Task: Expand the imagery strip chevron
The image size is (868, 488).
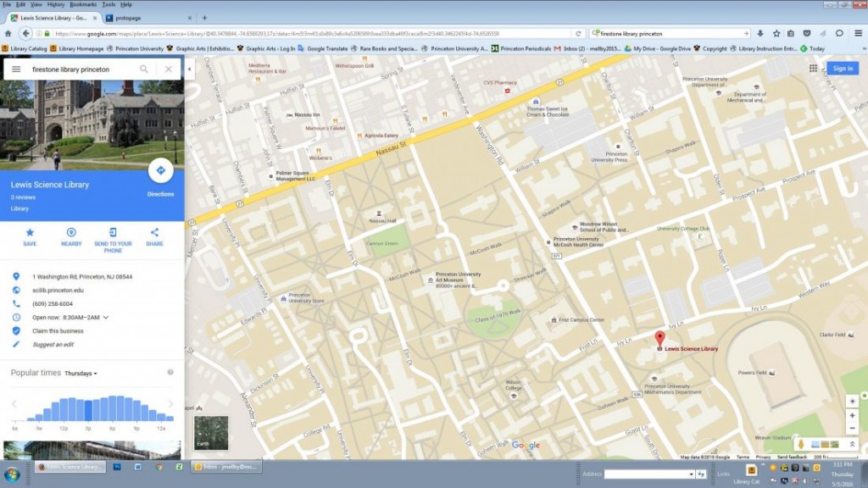Action: (x=852, y=444)
